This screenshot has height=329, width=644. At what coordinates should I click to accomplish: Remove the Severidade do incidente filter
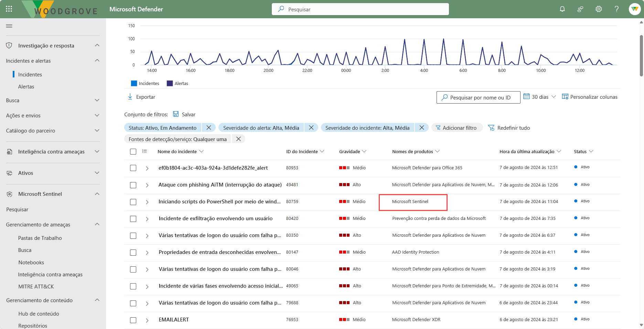(422, 128)
